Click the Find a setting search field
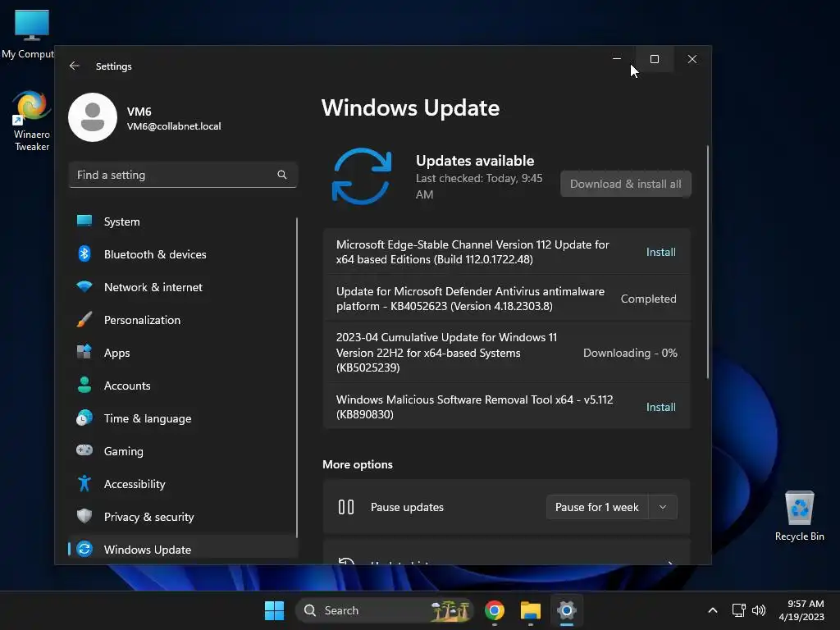 183,175
